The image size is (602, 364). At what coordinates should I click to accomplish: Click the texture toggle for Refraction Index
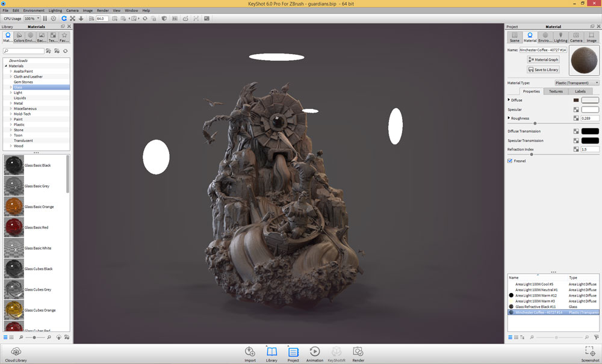tap(576, 150)
